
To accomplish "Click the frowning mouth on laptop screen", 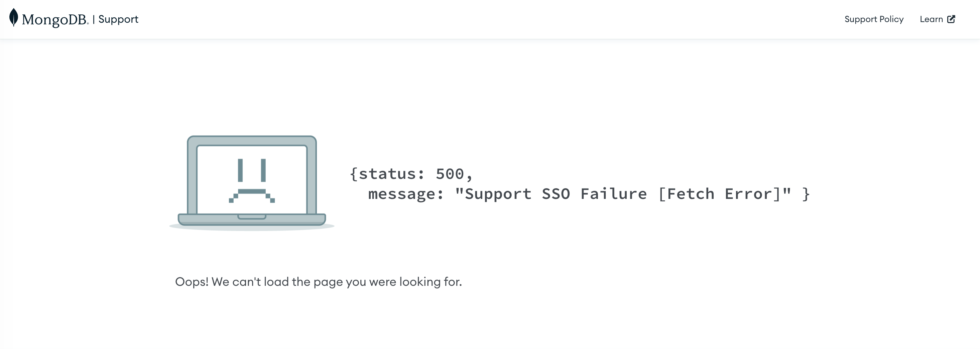I will tap(252, 196).
